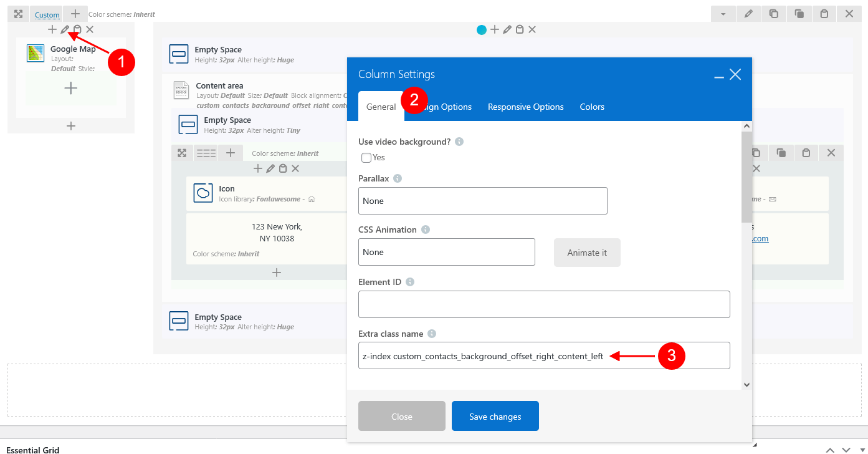Select the bottom Empty Space Huge element icon

point(179,322)
